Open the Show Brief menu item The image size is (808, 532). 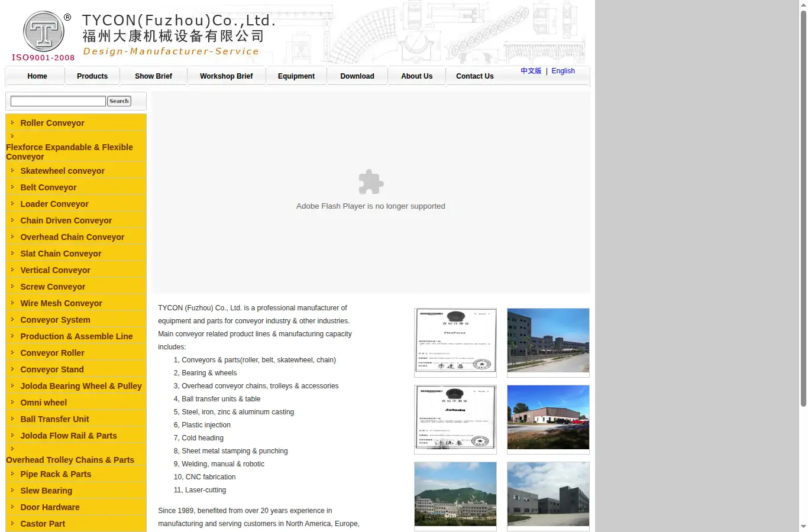(153, 76)
